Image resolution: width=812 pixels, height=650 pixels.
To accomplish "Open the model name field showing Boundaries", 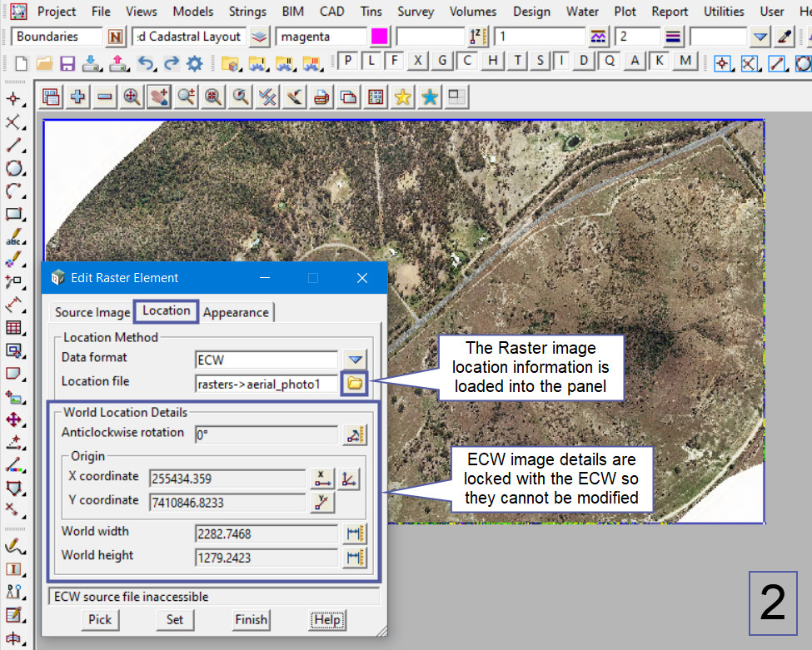I will click(57, 37).
